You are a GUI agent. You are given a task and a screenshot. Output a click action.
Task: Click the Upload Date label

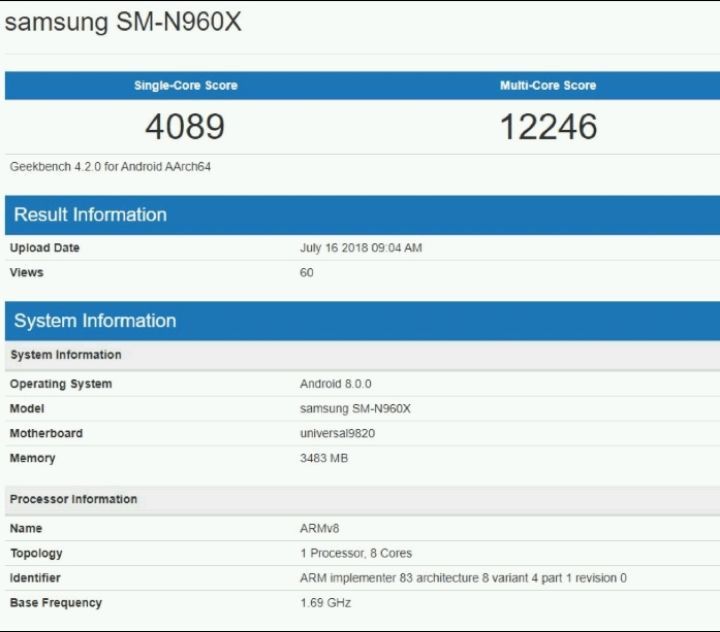tap(45, 248)
